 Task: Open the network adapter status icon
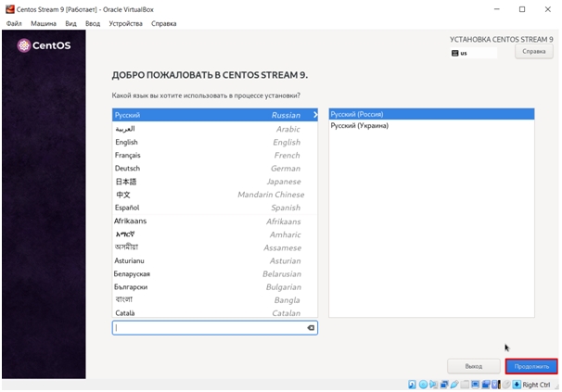443,385
